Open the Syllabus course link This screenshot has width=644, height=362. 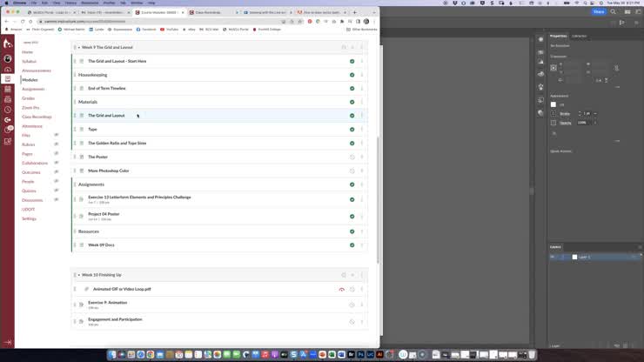[30, 61]
